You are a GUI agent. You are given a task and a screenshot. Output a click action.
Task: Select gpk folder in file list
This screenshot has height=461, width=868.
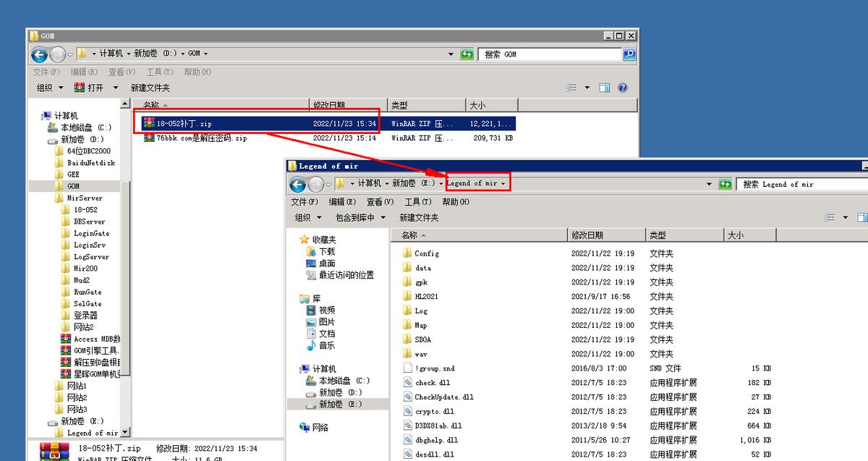421,282
